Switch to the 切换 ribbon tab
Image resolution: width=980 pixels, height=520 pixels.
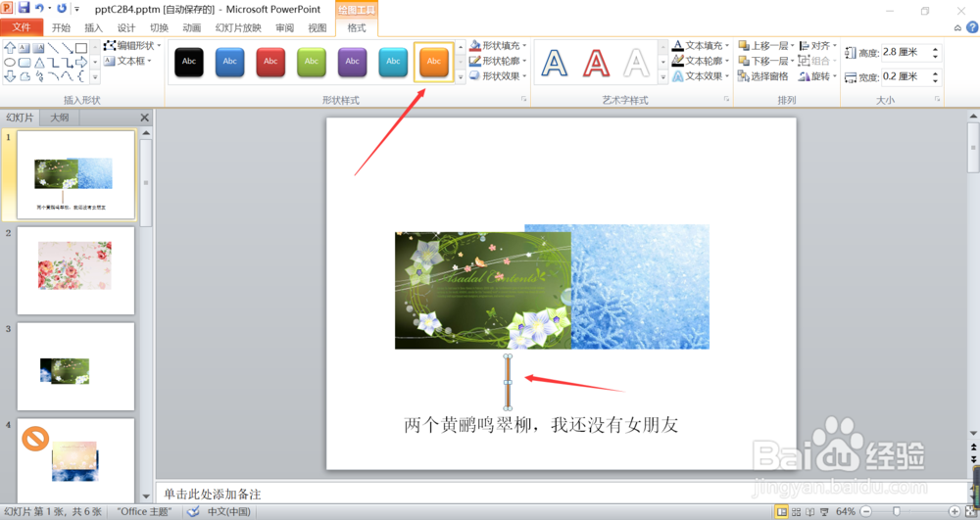159,27
